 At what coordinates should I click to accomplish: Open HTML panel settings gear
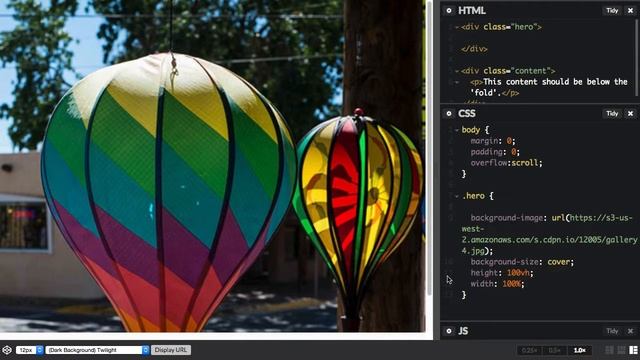tap(449, 11)
